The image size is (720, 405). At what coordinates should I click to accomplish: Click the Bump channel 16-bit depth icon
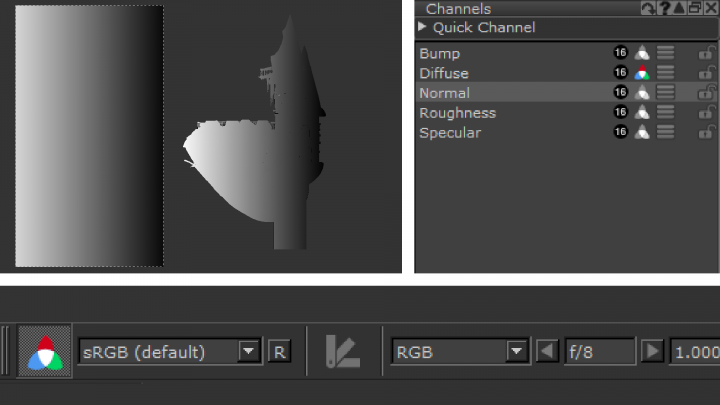coord(620,53)
